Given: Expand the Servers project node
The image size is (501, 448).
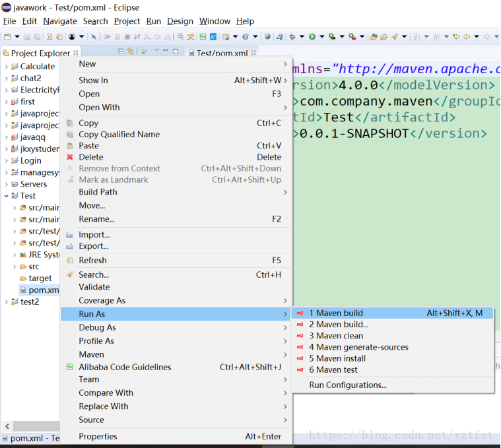Looking at the screenshot, I should pyautogui.click(x=7, y=184).
